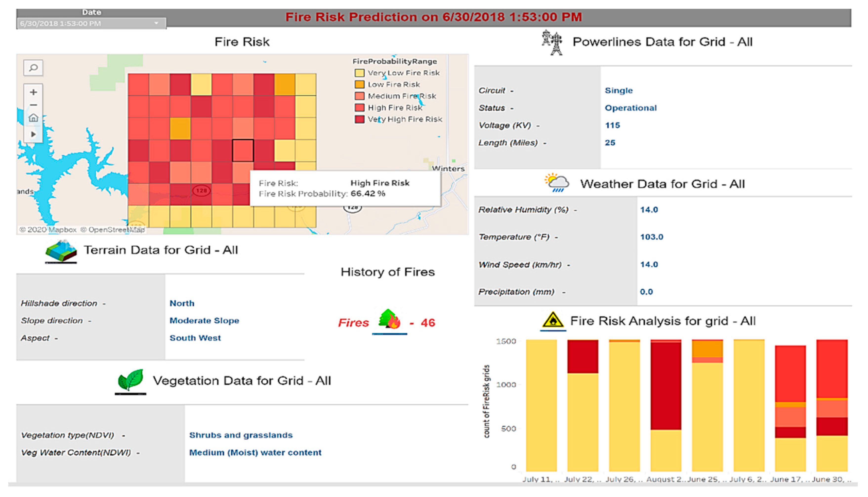Click the black-outlined selected grid cell
The image size is (868, 497).
[243, 150]
